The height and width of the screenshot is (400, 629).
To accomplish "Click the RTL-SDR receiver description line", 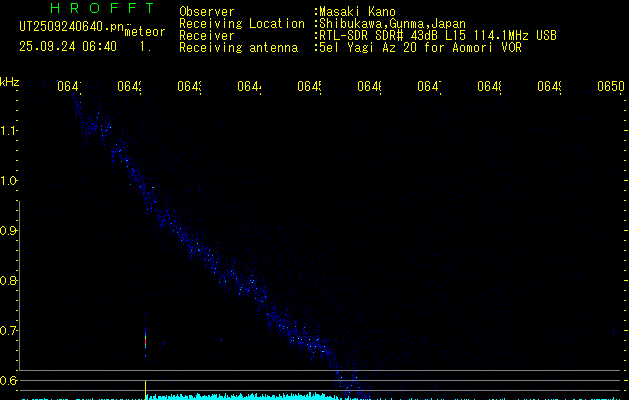I will [x=436, y=35].
